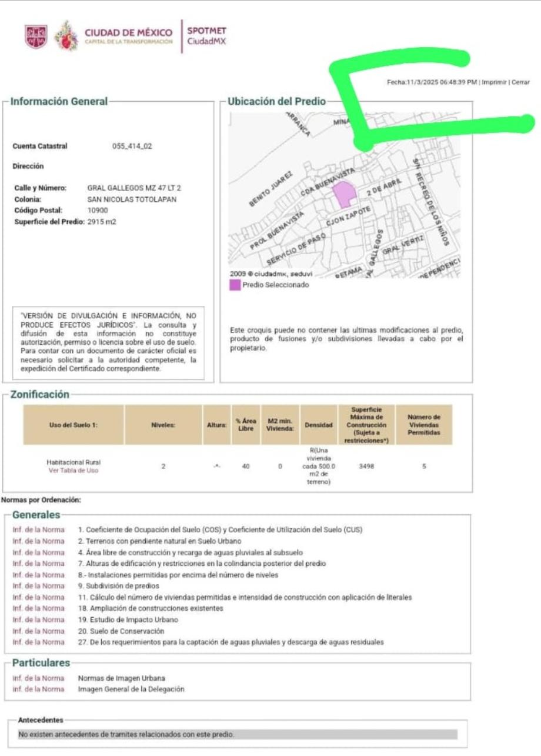This screenshot has height=756, width=541.
Task: Click the Imprimir link
Action: tap(495, 82)
